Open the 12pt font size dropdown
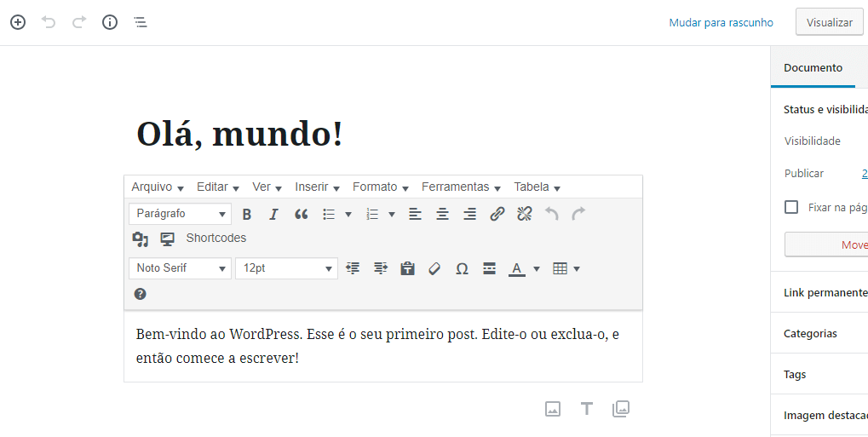Screen dimensions: 868x437 click(x=286, y=268)
